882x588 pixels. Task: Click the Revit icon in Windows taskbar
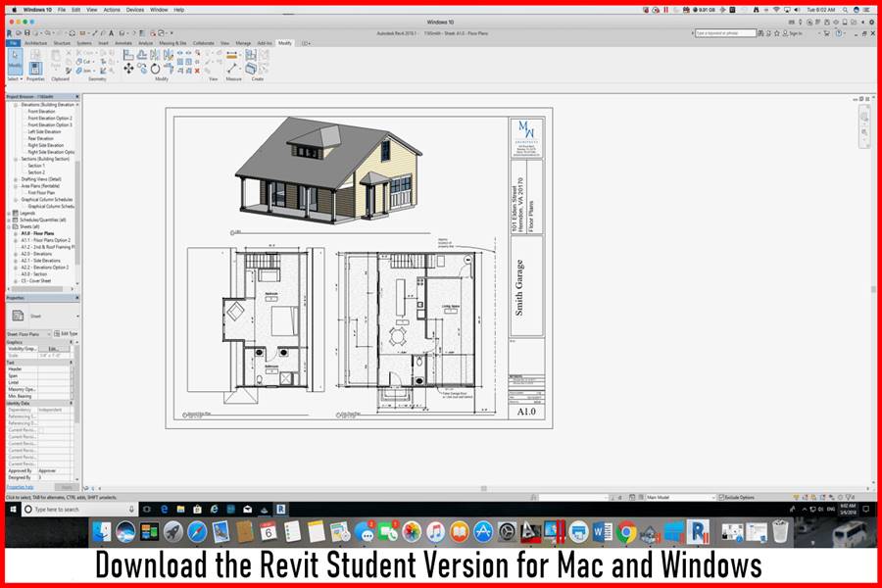pos(280,509)
